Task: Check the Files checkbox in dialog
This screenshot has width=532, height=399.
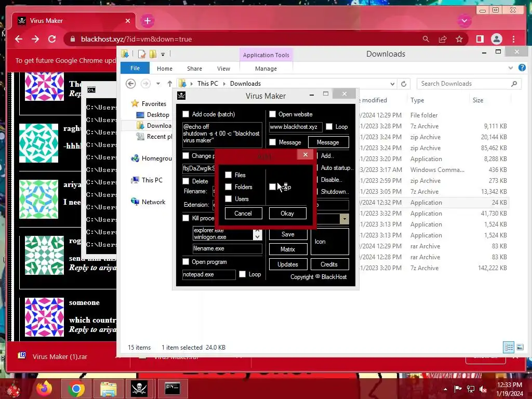Action: point(229,175)
